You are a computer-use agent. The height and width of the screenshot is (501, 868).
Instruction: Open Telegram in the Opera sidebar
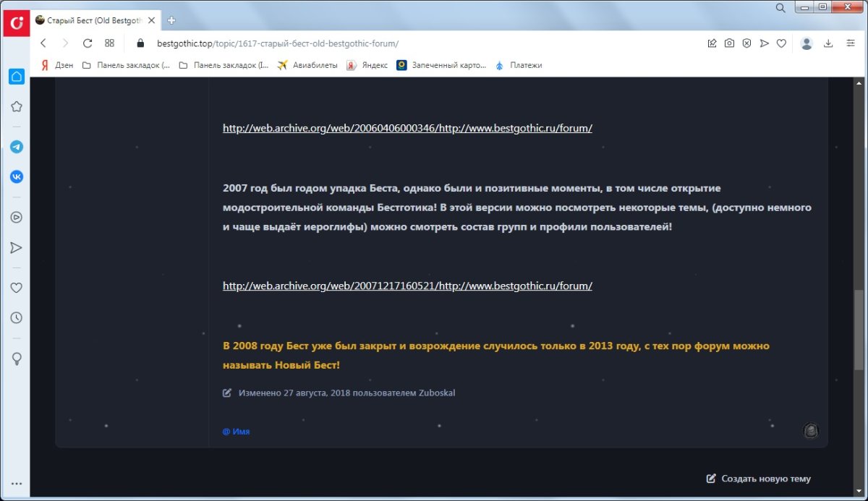16,147
